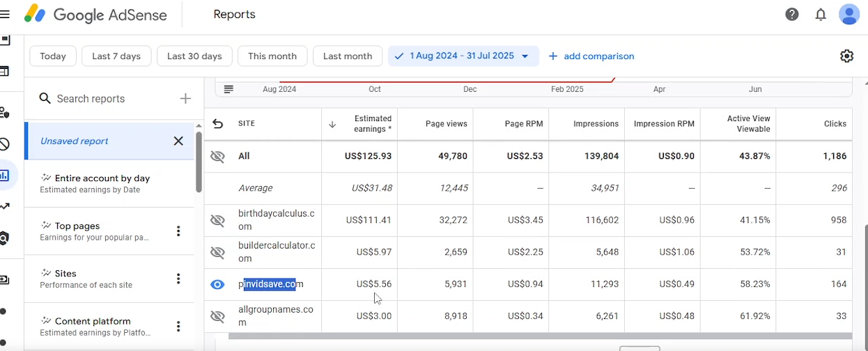Show buildercalculator.com row in chart
The width and height of the screenshot is (868, 351).
coord(218,252)
